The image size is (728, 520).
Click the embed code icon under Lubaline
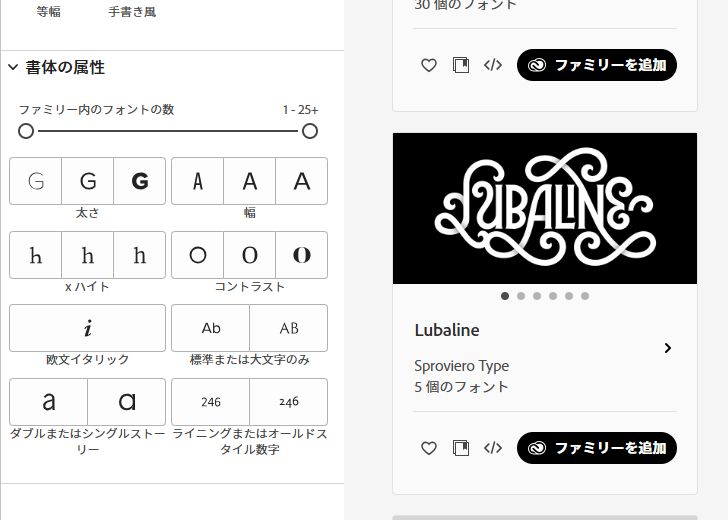pos(492,448)
